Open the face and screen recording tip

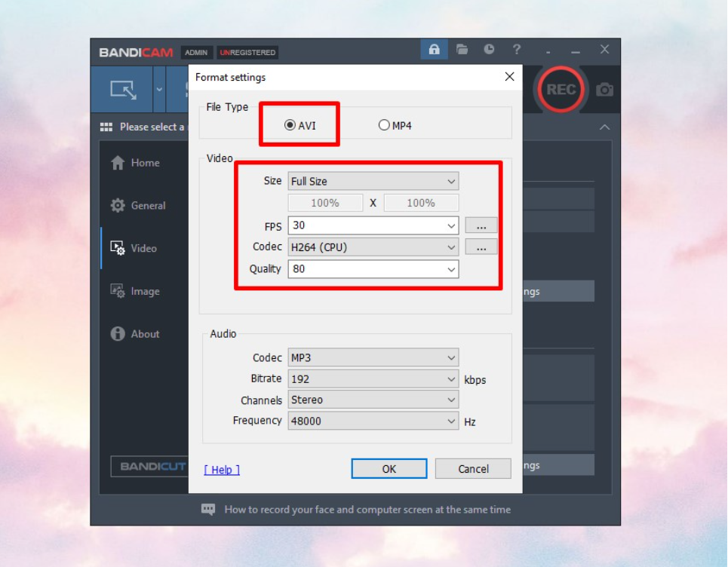click(x=367, y=510)
